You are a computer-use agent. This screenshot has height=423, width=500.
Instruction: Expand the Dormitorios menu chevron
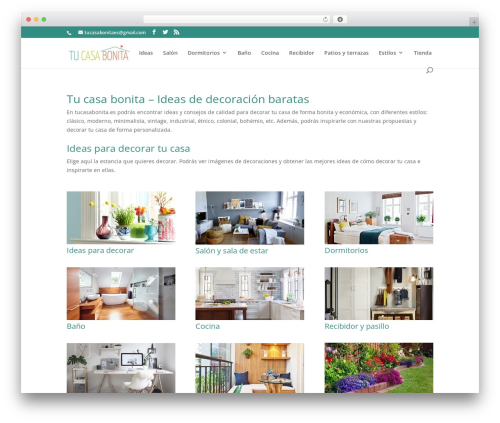tap(224, 53)
